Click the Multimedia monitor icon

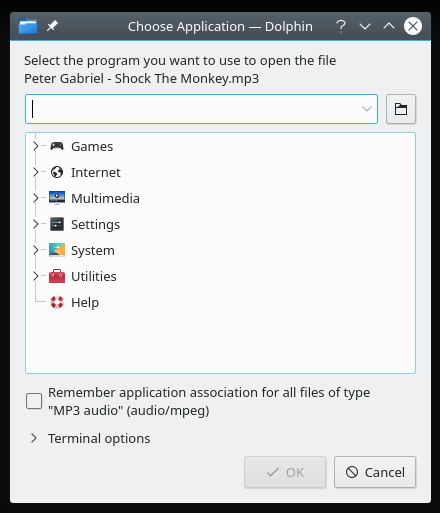(x=57, y=198)
